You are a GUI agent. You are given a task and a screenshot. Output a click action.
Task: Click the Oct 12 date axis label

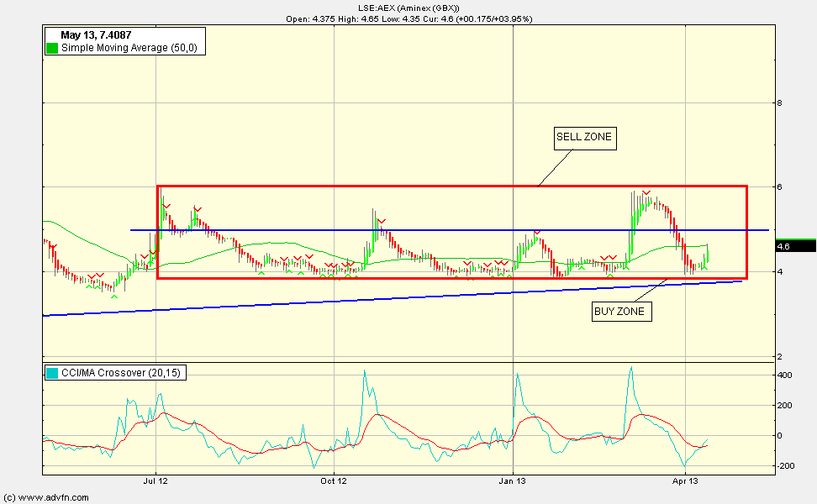(x=334, y=482)
